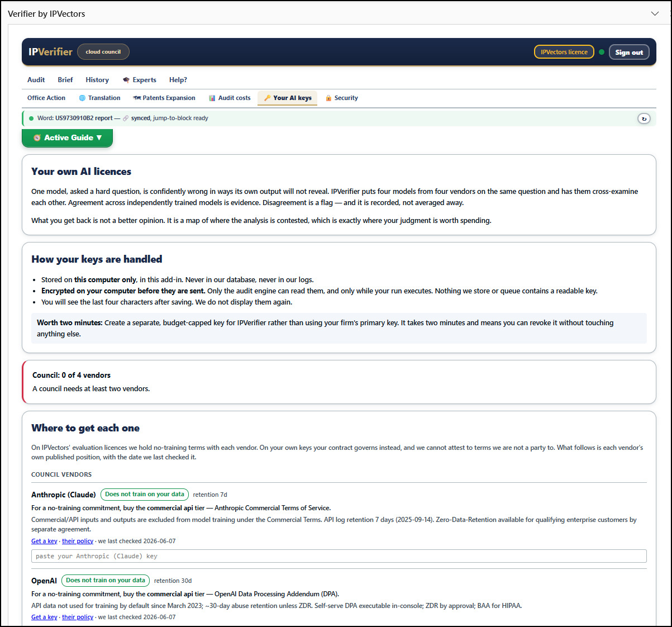Click the icon beside Patents Expansion
The width and height of the screenshot is (672, 627).
coord(137,98)
